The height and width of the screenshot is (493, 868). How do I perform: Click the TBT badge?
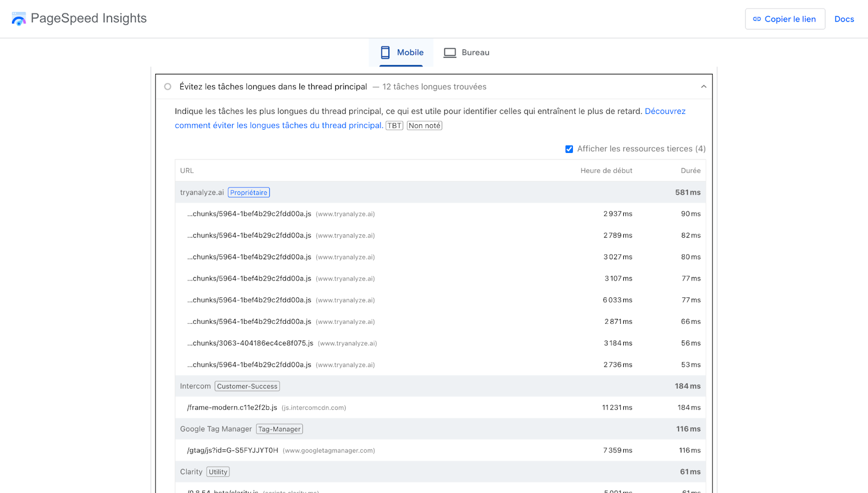[x=394, y=125]
